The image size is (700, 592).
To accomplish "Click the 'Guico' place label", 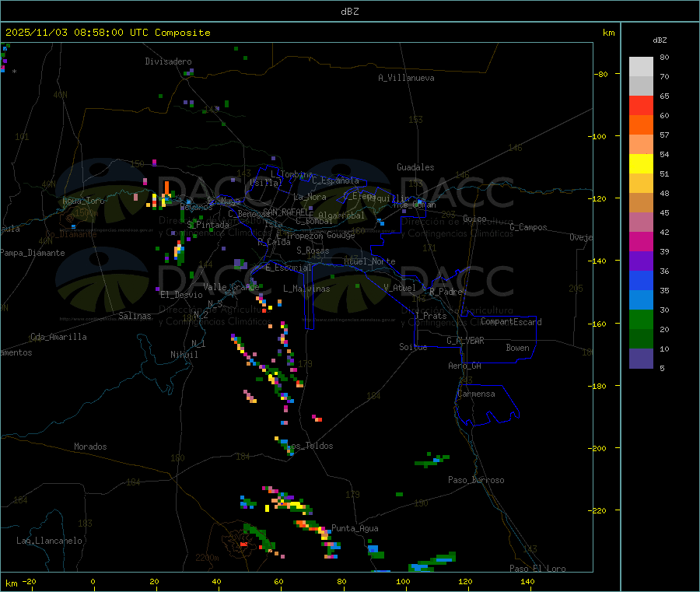I will 474,219.
